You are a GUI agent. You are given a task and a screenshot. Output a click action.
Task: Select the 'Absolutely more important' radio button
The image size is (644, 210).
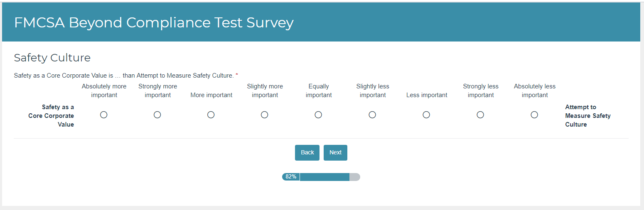104,115
